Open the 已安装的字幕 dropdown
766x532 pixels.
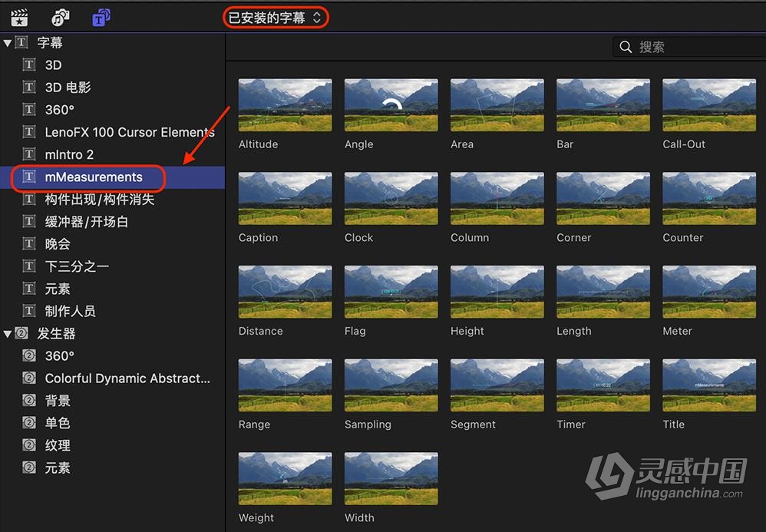click(275, 18)
